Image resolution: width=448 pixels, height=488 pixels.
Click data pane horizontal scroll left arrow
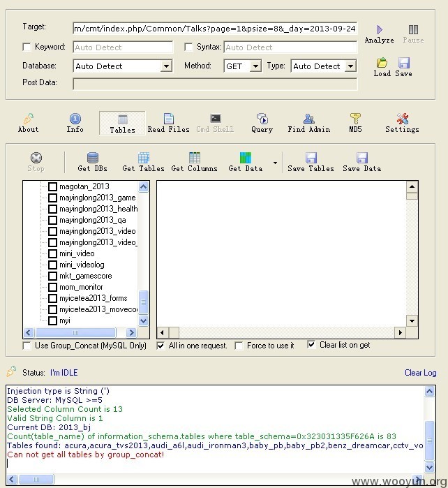[x=162, y=333]
